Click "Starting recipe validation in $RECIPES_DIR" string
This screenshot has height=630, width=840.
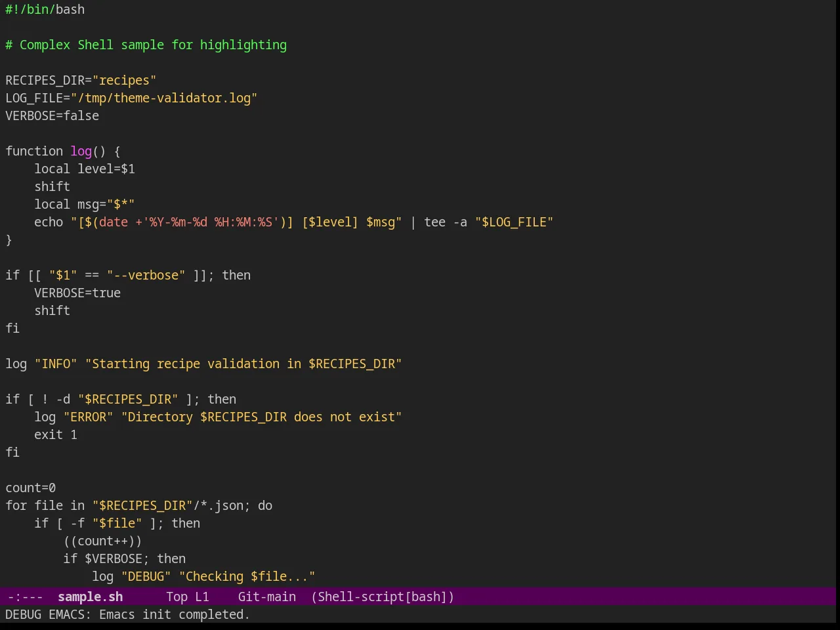coord(243,364)
